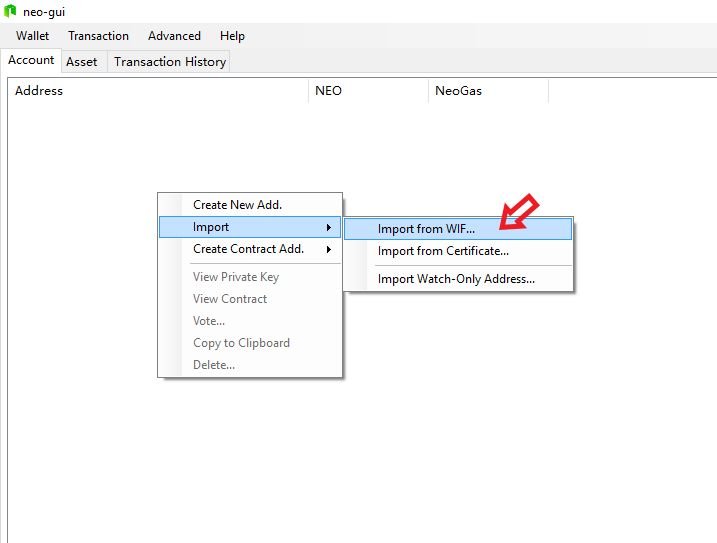Switch to the Asset tab
The height and width of the screenshot is (543, 717).
pos(82,62)
